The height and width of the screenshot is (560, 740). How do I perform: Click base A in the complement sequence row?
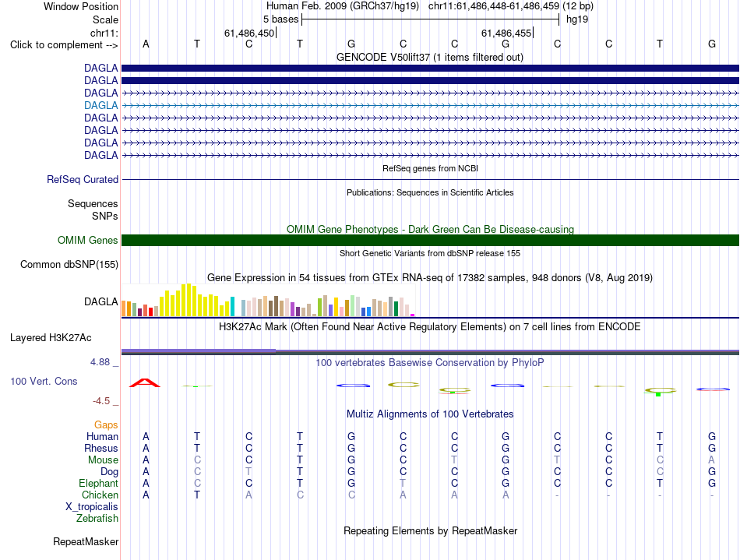tap(146, 44)
